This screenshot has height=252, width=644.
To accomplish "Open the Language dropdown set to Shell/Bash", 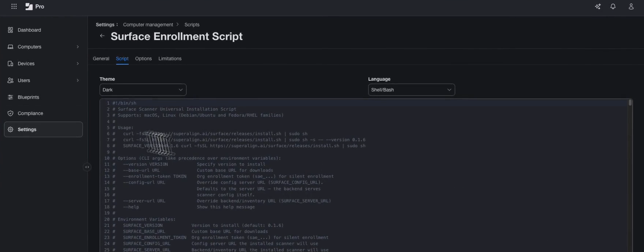I will [x=411, y=90].
